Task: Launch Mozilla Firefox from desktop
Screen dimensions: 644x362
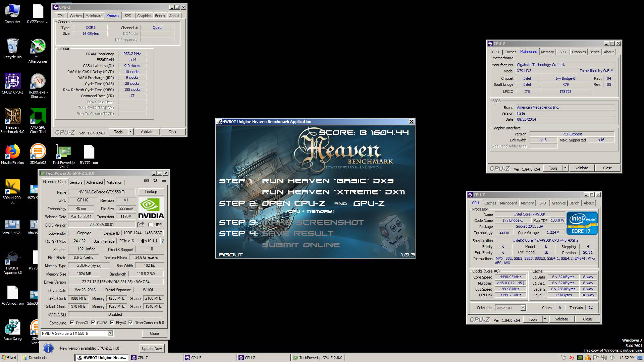Action: pos(12,154)
